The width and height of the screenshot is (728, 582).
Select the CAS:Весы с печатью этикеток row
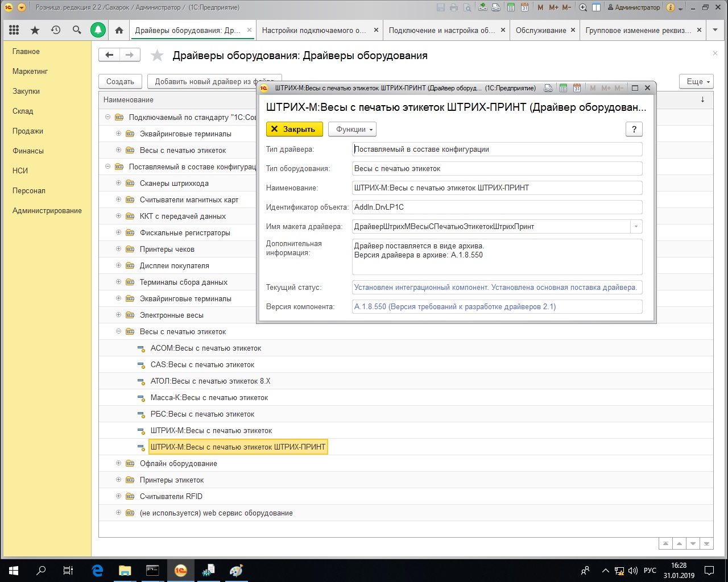406,364
